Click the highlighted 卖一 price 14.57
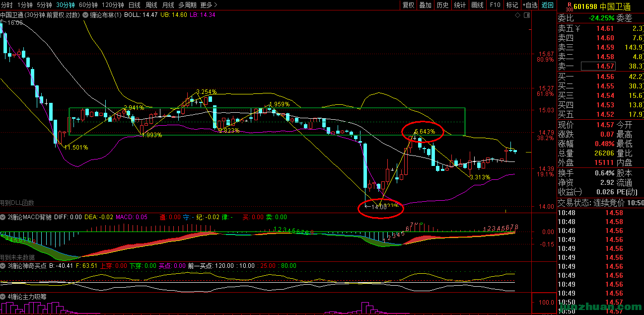This screenshot has height=315, width=644. point(599,66)
